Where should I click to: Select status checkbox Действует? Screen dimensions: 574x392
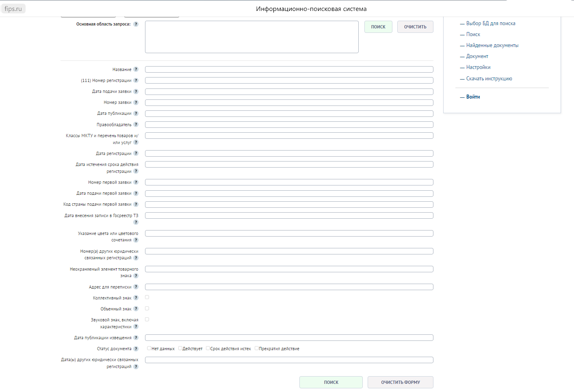click(x=180, y=348)
